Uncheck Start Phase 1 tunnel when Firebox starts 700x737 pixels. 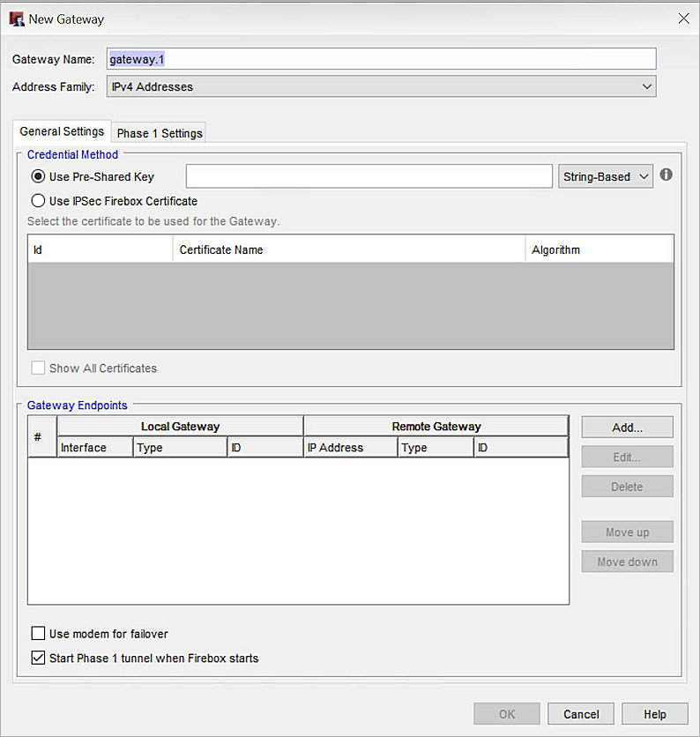38,658
